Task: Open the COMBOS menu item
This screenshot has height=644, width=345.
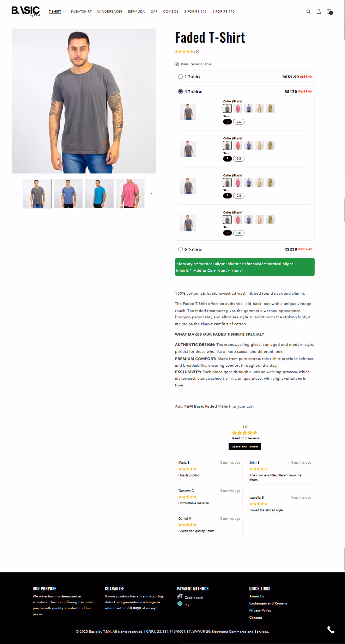Action: pos(171,12)
